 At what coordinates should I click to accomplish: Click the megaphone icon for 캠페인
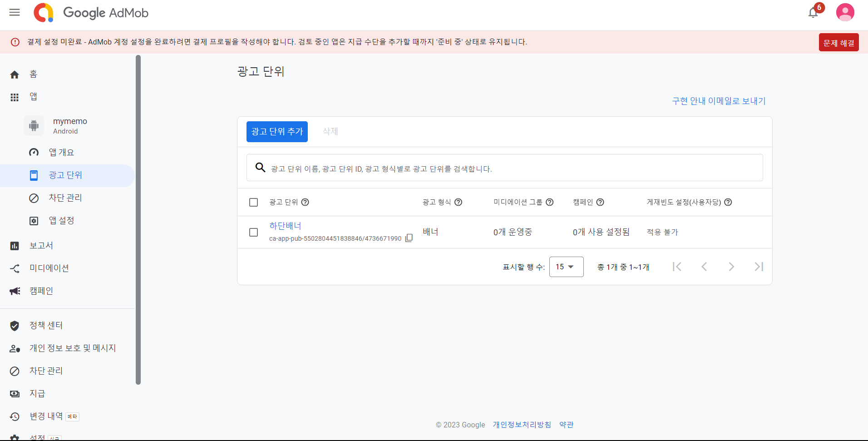point(15,291)
